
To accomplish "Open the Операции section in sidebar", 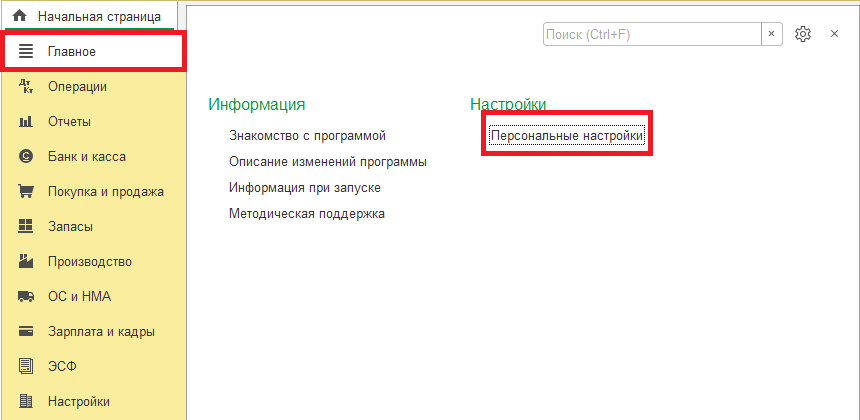I will coord(77,87).
